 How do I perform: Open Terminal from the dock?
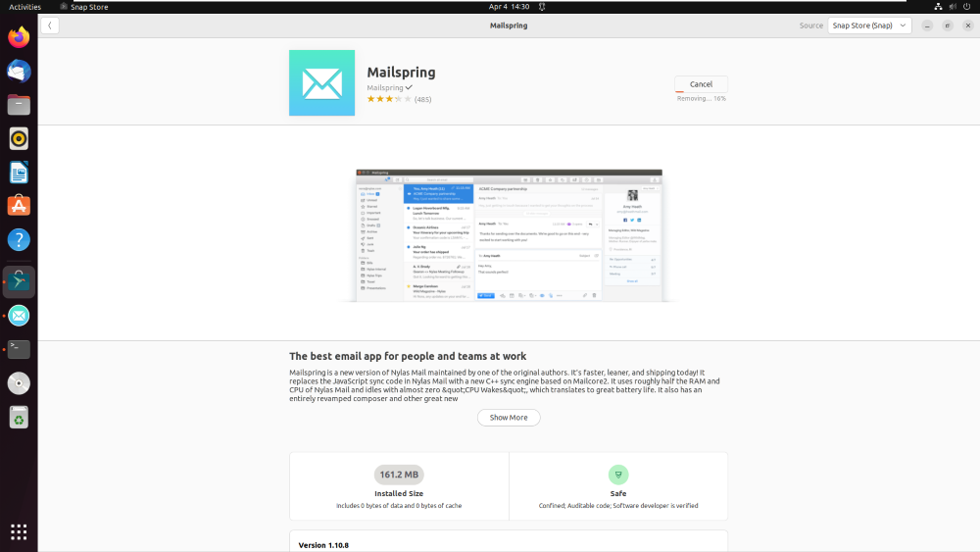click(19, 349)
